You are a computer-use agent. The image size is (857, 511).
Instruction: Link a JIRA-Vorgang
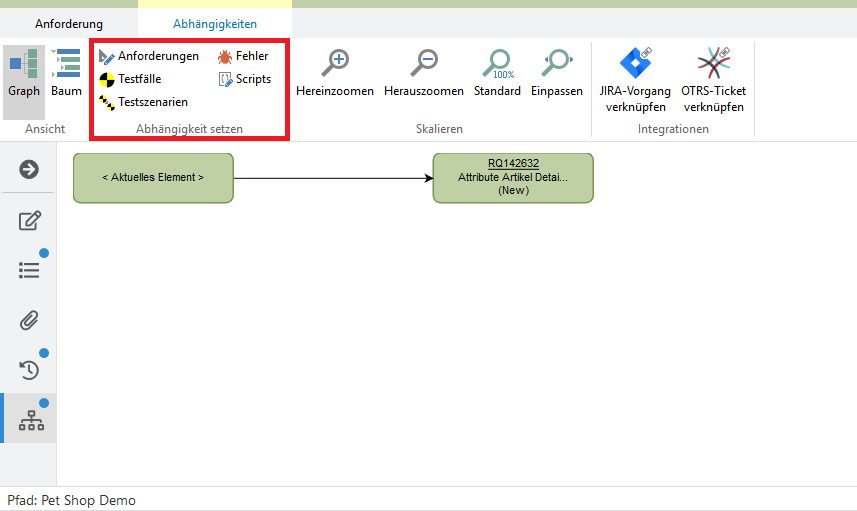[635, 80]
